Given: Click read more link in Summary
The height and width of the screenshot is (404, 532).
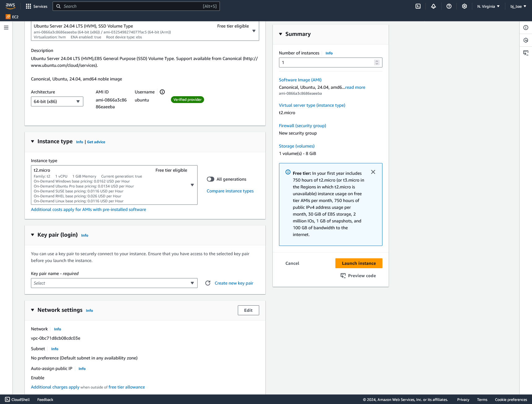Looking at the screenshot, I should tap(355, 87).
